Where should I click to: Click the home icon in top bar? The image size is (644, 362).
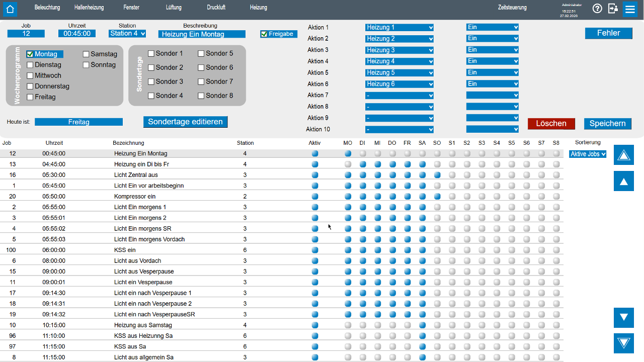(10, 9)
